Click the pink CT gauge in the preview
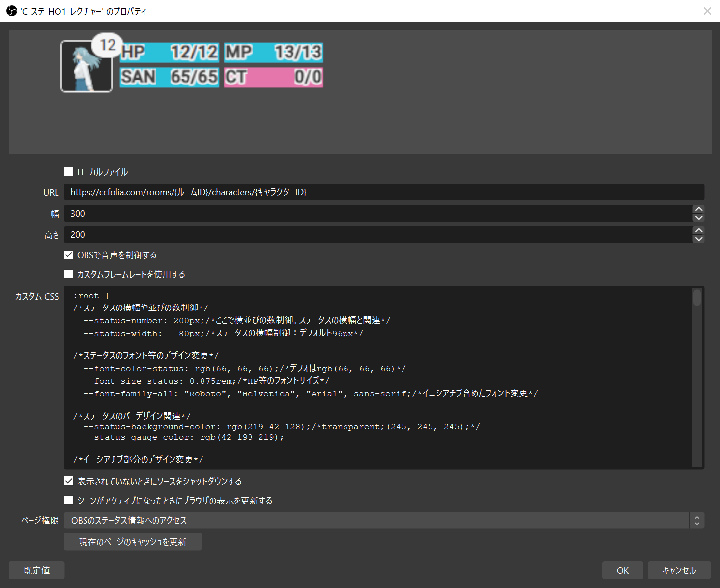 (x=273, y=77)
